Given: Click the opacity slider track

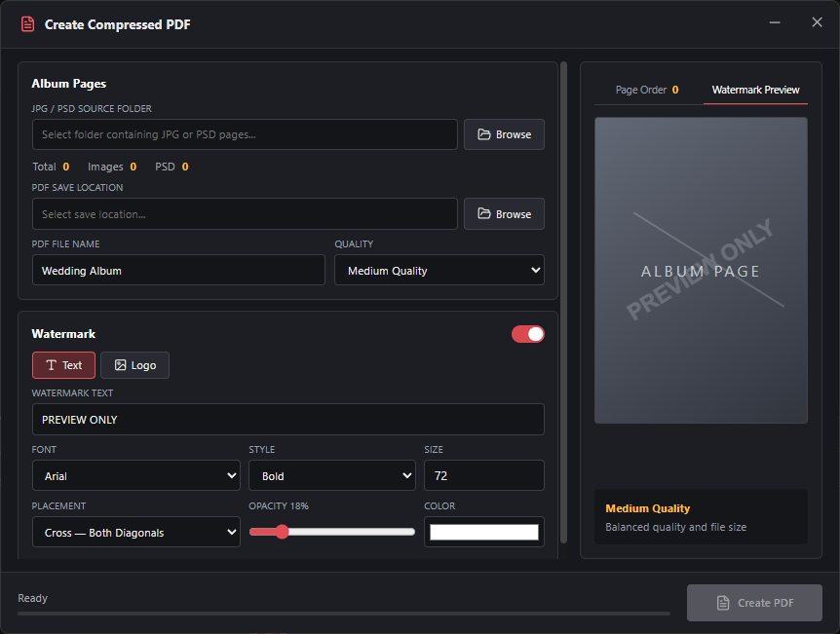Looking at the screenshot, I should (332, 532).
